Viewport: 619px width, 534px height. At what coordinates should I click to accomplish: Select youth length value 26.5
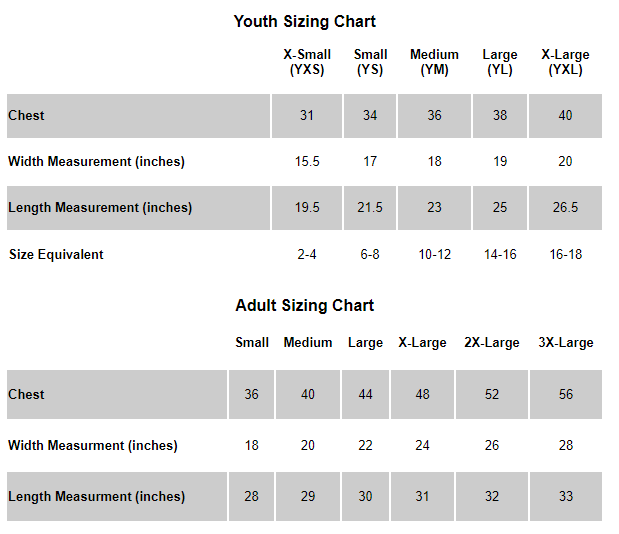pos(565,208)
